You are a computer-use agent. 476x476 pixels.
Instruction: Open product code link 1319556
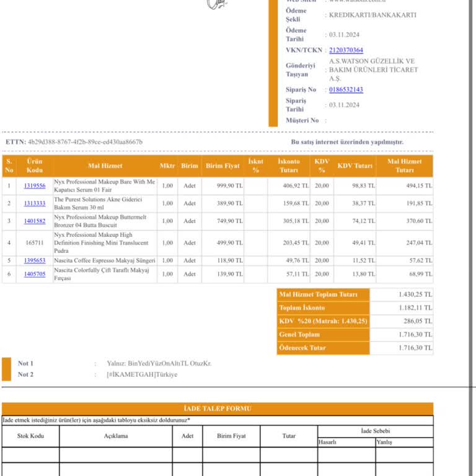tap(35, 186)
